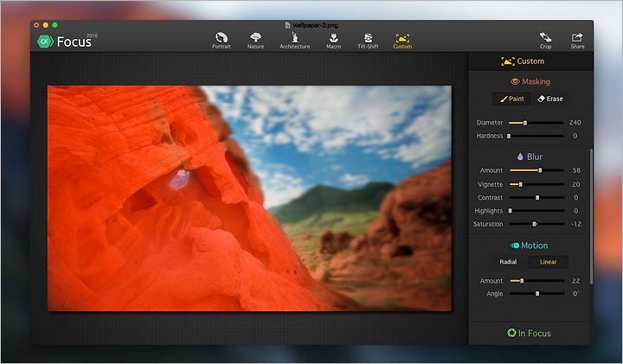This screenshot has width=623, height=364.
Task: Click the right panel scrollbar
Action: (x=591, y=216)
